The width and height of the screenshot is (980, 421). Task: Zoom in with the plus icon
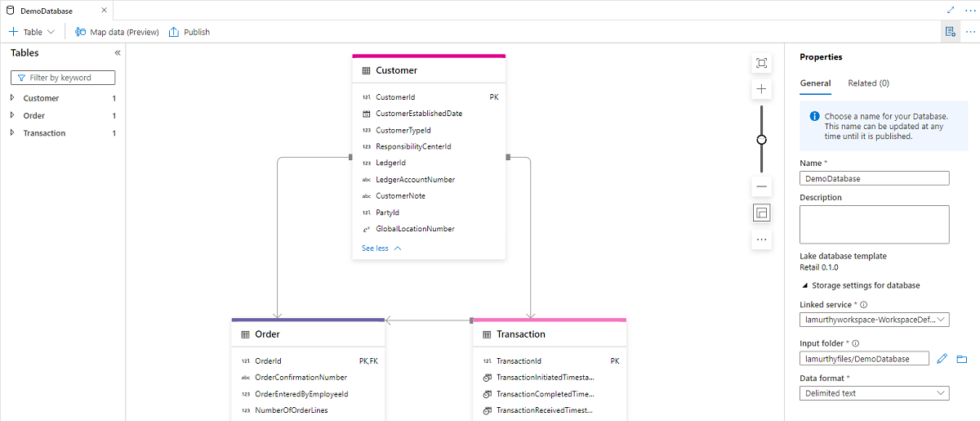[x=762, y=88]
